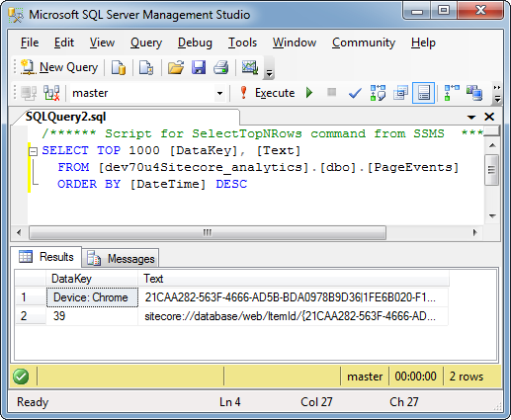The image size is (511, 420).
Task: Click the Connect icon in SQL toolbar
Action: [x=29, y=93]
